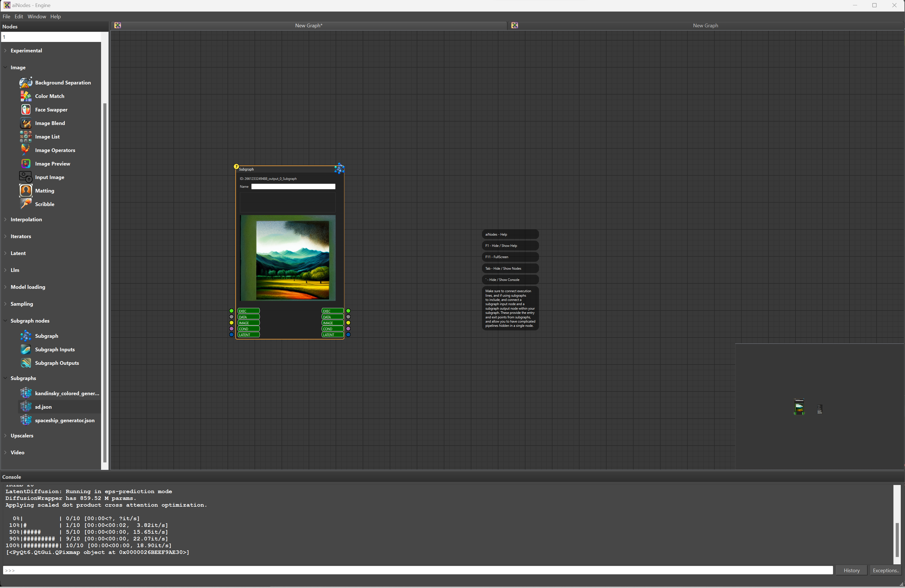
Task: Choose the Face Swapper node icon
Action: point(25,109)
